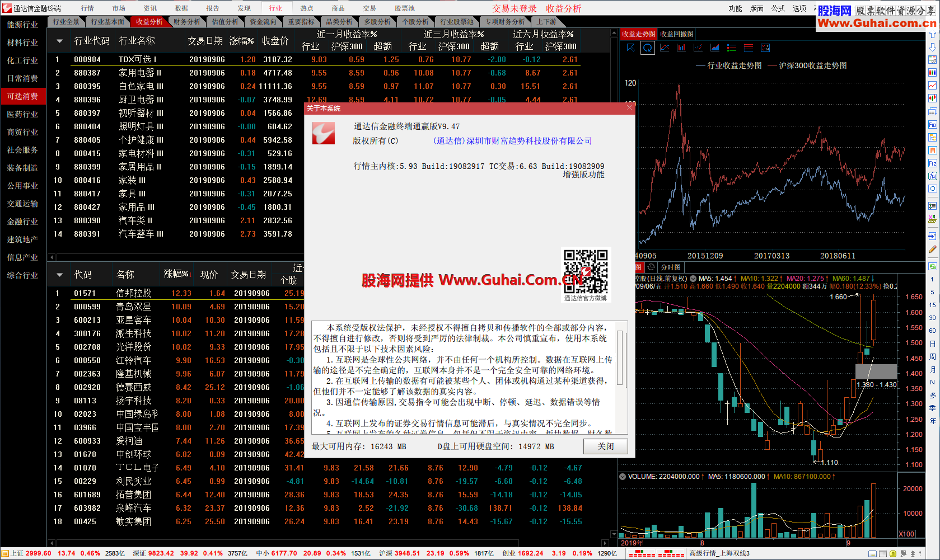The image size is (940, 560).
Task: Expand the industry table column menu arrow
Action: (59, 41)
